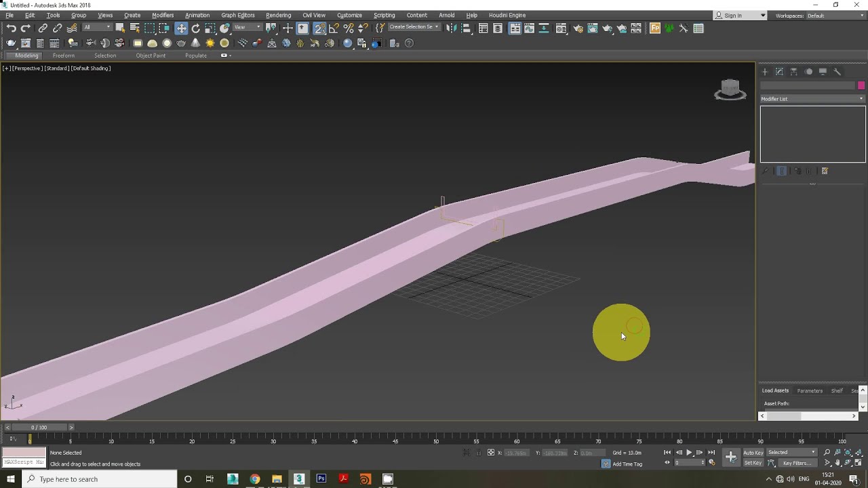This screenshot has width=868, height=488.
Task: Expand the Modifier List dropdown
Action: click(812, 99)
